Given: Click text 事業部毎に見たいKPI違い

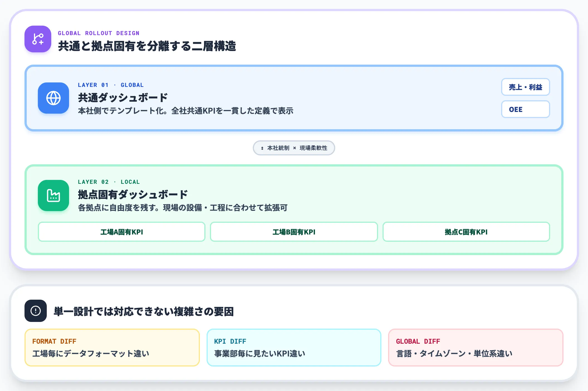Looking at the screenshot, I should click(260, 354).
